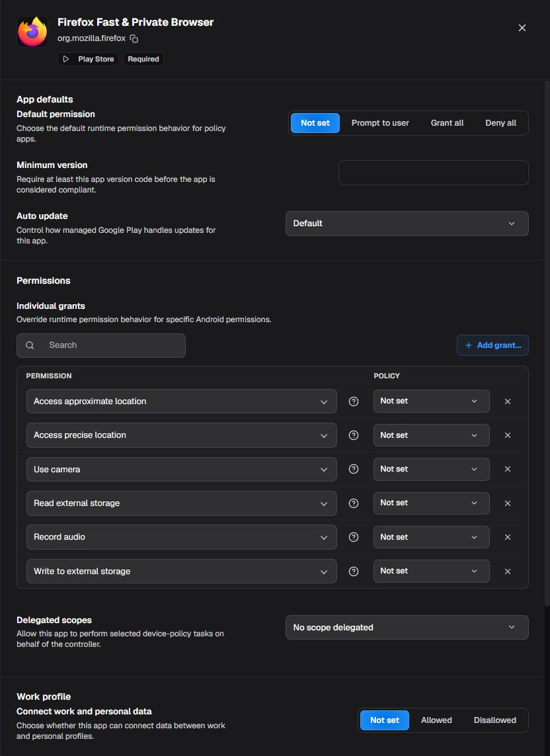550x756 pixels.
Task: Open Write to external storage permission dropdown
Action: point(181,571)
